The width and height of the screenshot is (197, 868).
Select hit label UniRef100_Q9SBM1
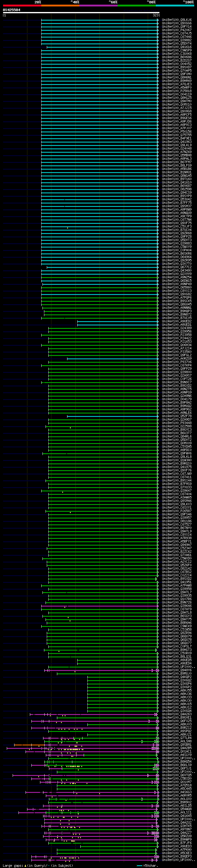[x=177, y=744]
